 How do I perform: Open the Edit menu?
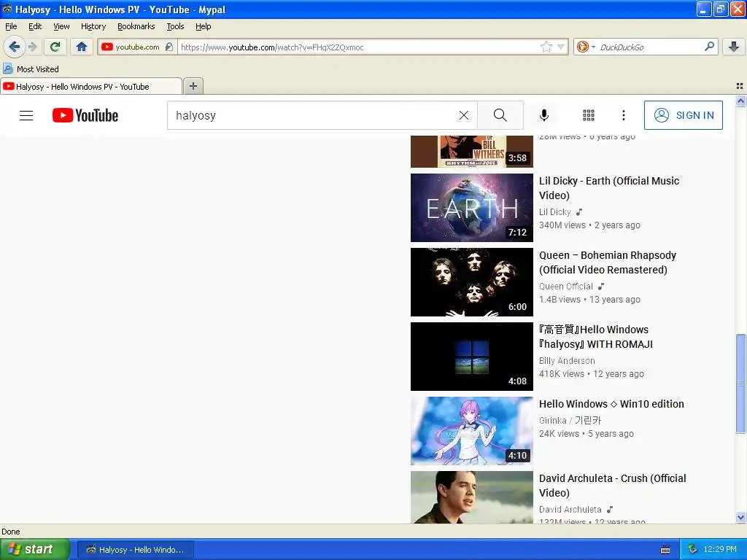pyautogui.click(x=35, y=26)
